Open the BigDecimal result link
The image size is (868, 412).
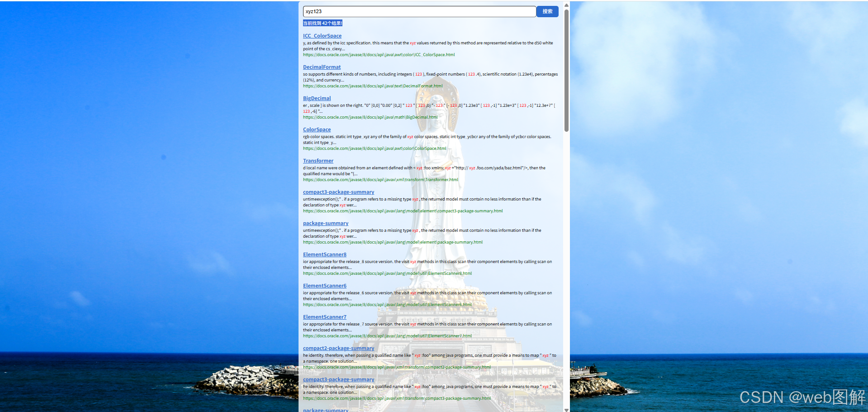(x=317, y=98)
